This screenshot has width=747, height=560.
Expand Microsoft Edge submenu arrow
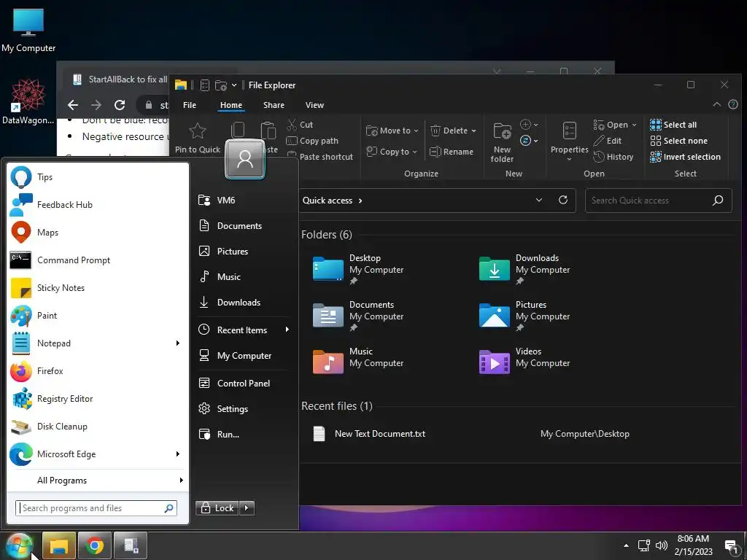(178, 454)
